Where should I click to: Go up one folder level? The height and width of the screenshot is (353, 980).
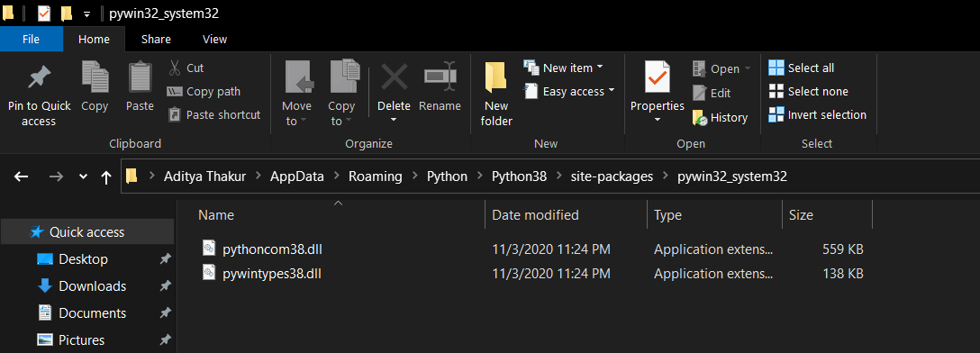tap(106, 177)
